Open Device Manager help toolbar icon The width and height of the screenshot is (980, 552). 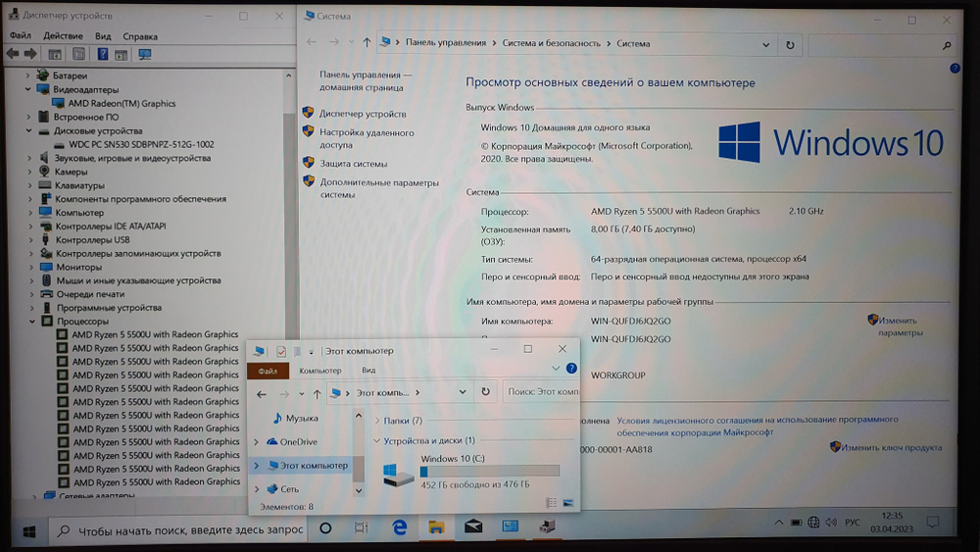[103, 54]
